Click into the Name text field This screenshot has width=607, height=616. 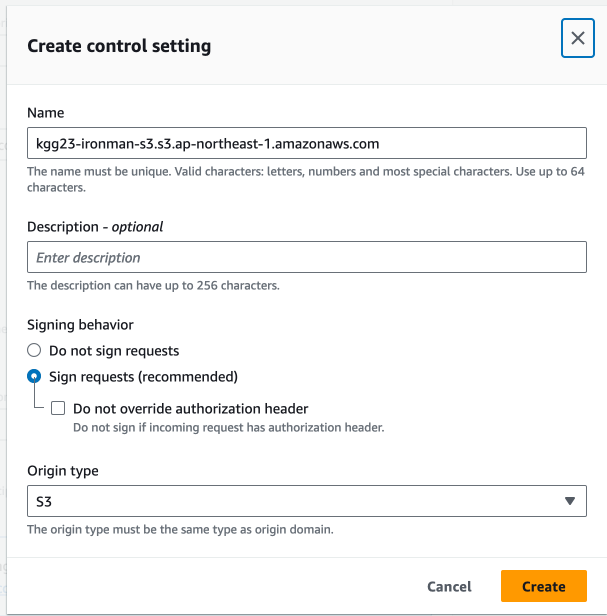[306, 143]
